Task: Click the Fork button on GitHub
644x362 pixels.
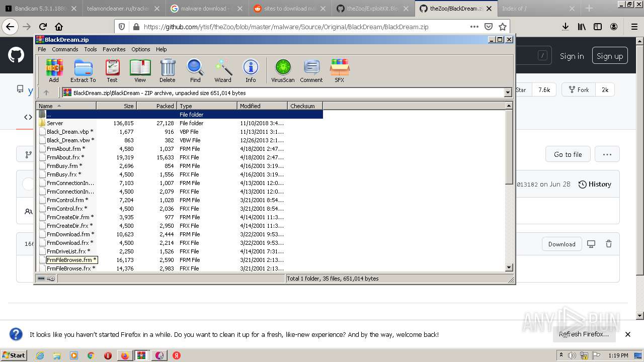Action: pyautogui.click(x=579, y=89)
